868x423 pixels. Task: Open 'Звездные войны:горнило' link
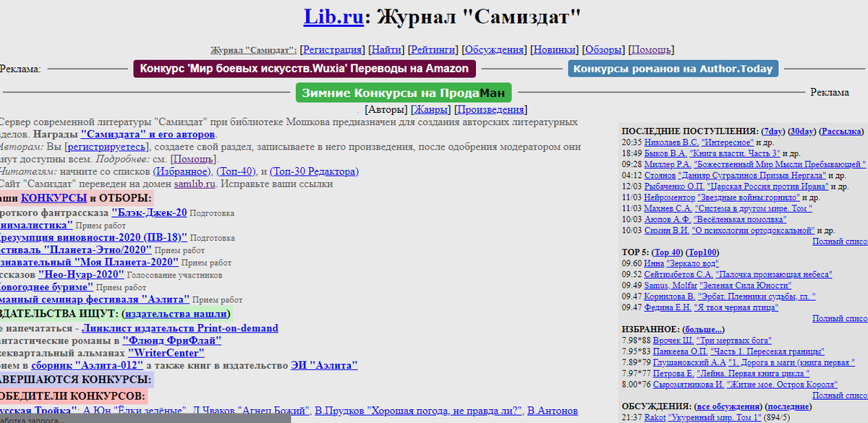click(x=749, y=197)
